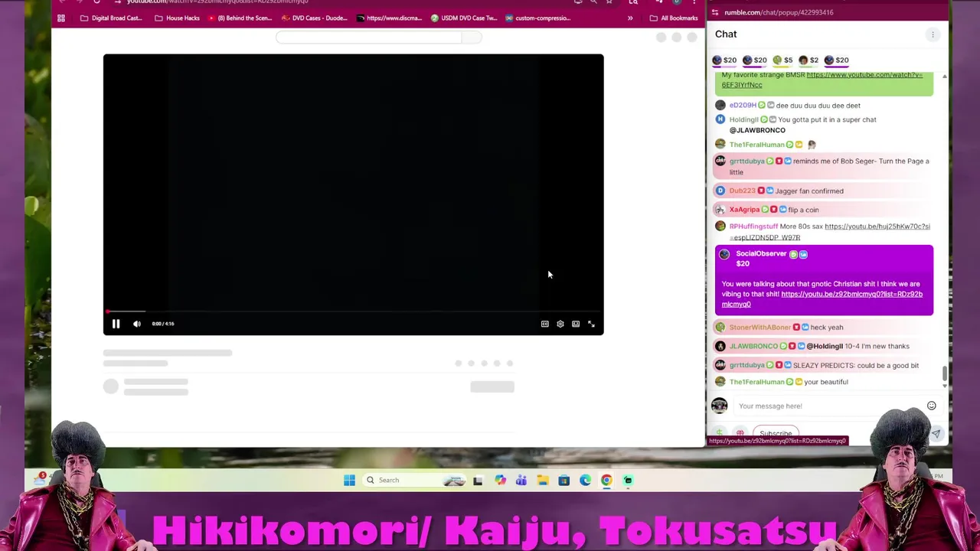The height and width of the screenshot is (551, 980).
Task: Open the bookmarks bar apps grid icon
Action: [x=61, y=18]
